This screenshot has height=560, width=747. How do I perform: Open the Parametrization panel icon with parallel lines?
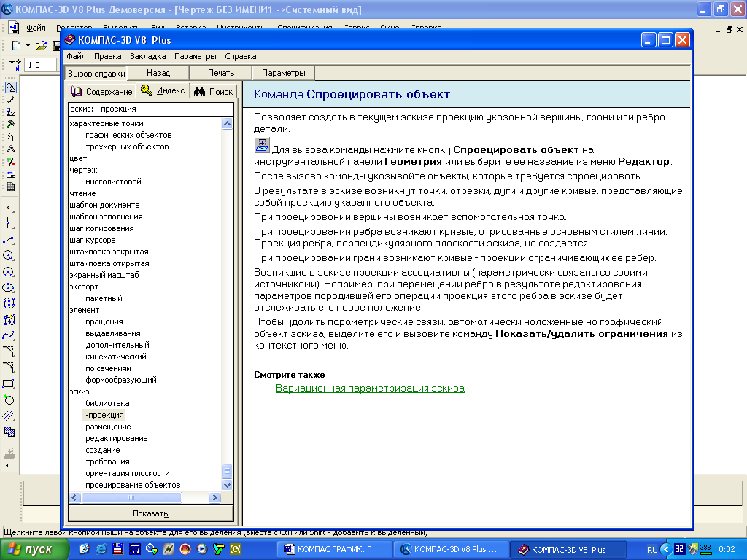pyautogui.click(x=10, y=137)
